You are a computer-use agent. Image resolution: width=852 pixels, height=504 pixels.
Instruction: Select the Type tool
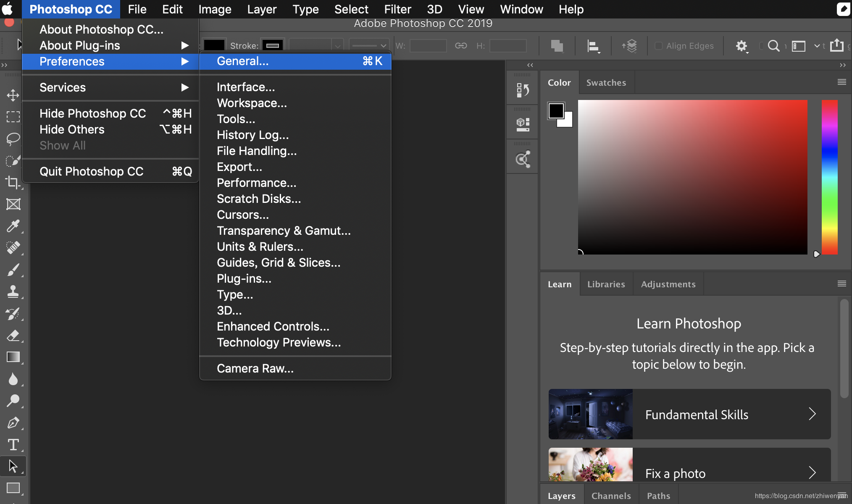click(x=13, y=445)
